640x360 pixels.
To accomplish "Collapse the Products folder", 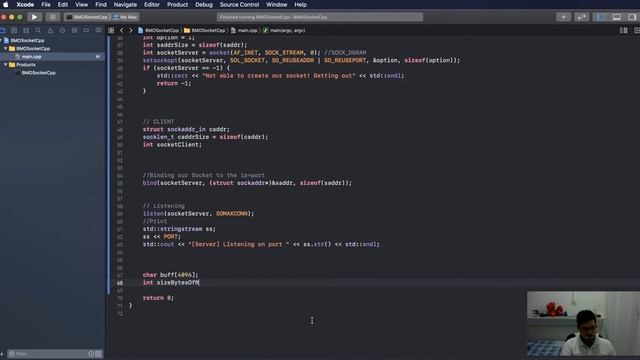I will 6,65.
